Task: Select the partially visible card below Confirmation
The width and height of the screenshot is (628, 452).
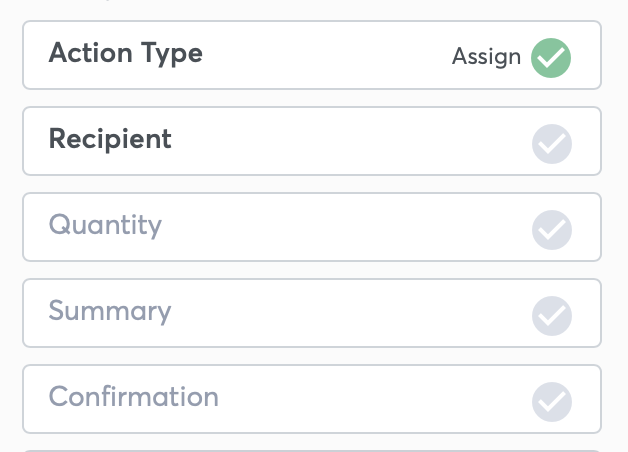Action: (x=312, y=451)
